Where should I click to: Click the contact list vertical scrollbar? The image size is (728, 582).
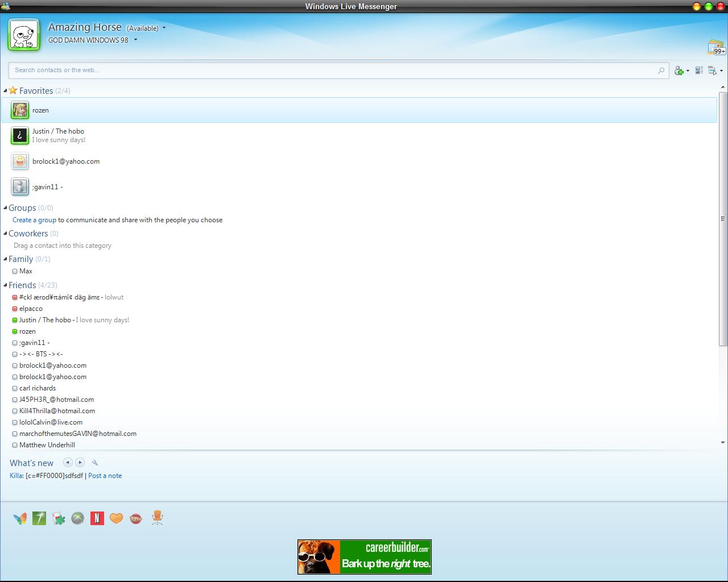click(723, 219)
